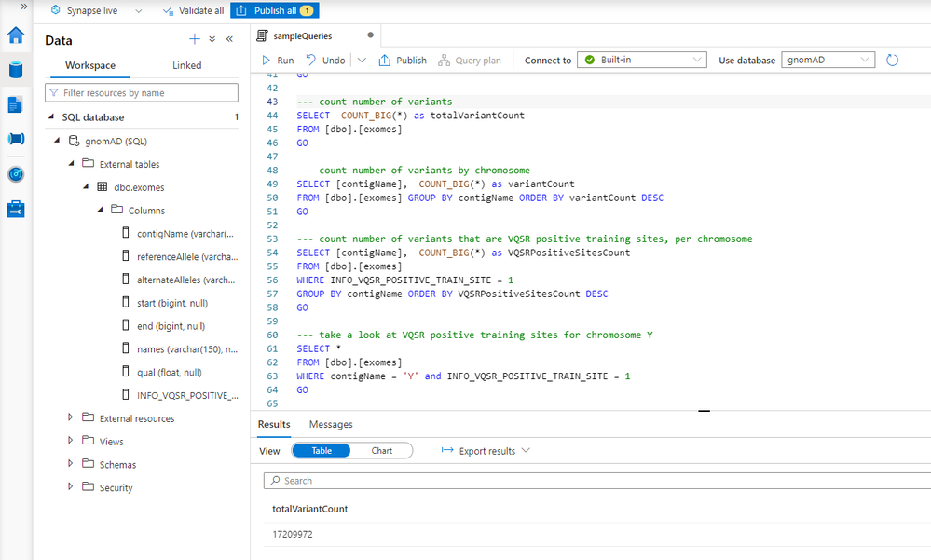
Task: Click line number 54 in the editor
Action: 272,253
